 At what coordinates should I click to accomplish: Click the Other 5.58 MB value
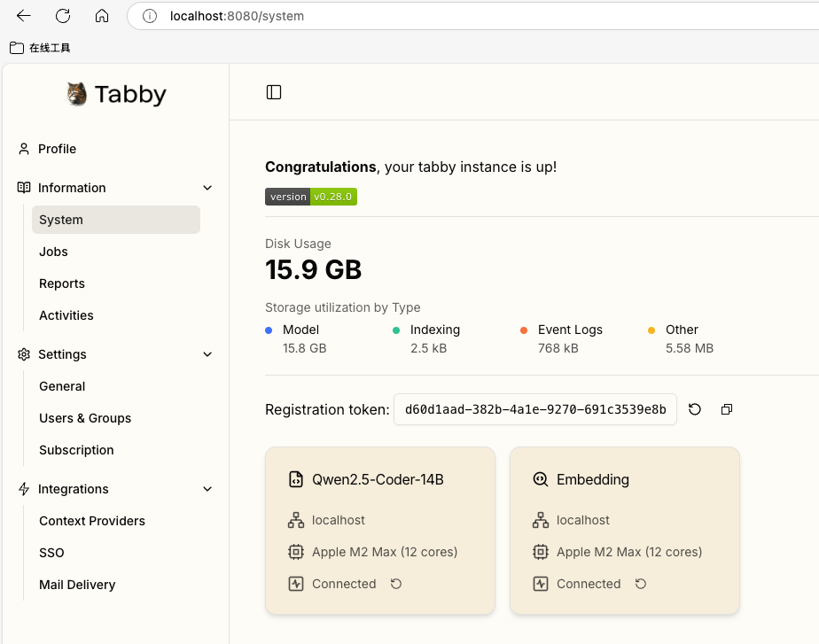[x=689, y=348]
